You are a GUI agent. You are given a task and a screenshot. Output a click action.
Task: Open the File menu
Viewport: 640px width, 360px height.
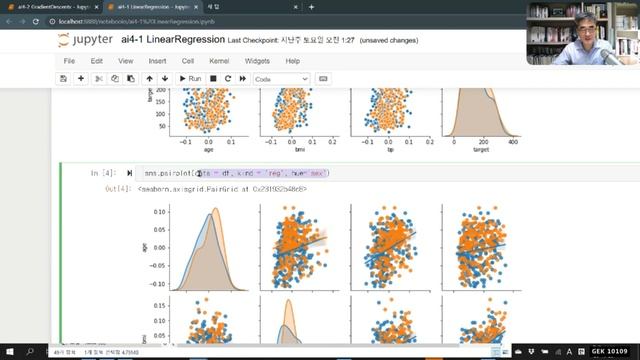click(x=69, y=61)
